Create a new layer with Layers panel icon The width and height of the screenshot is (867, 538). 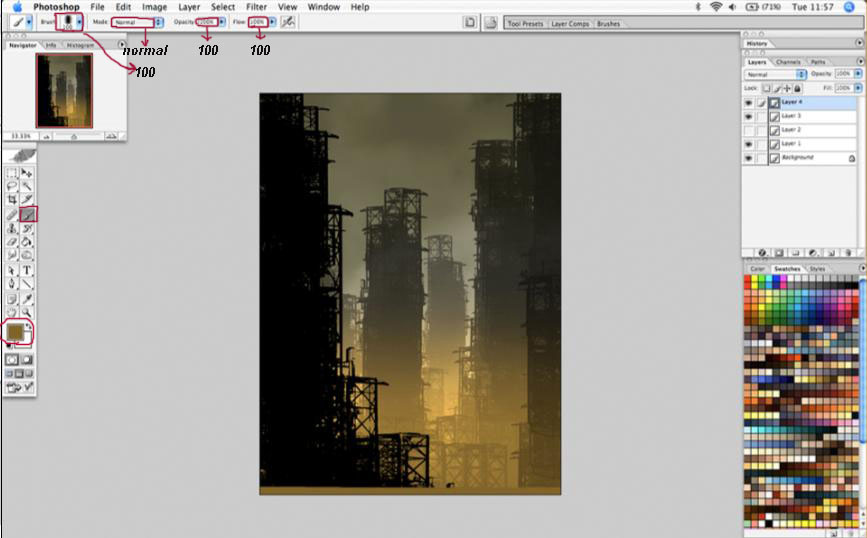(x=831, y=253)
